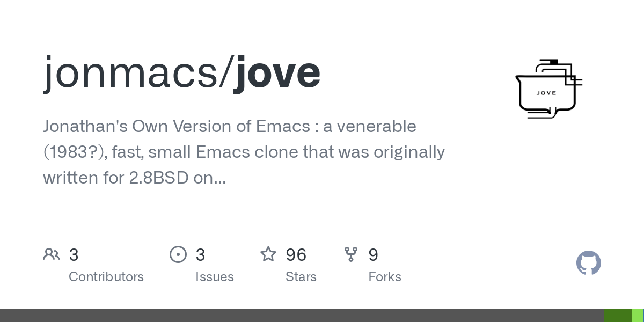Click the GitHub octocat logo
Screen dimensions: 644x322
[588, 263]
